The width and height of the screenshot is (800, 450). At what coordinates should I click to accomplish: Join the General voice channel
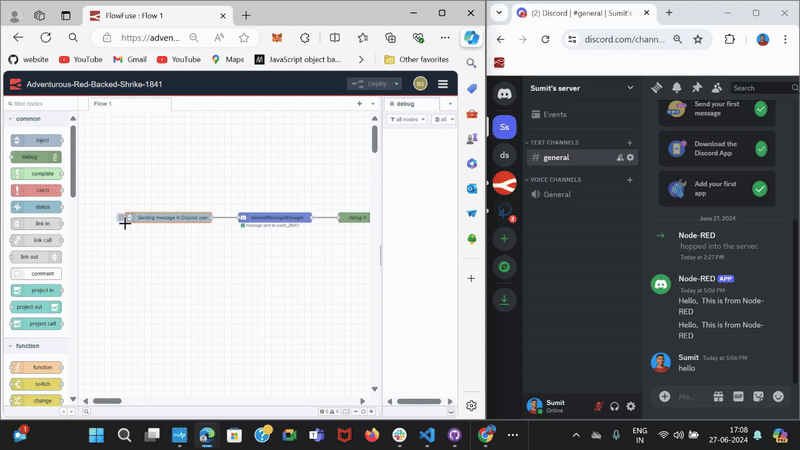click(x=582, y=194)
